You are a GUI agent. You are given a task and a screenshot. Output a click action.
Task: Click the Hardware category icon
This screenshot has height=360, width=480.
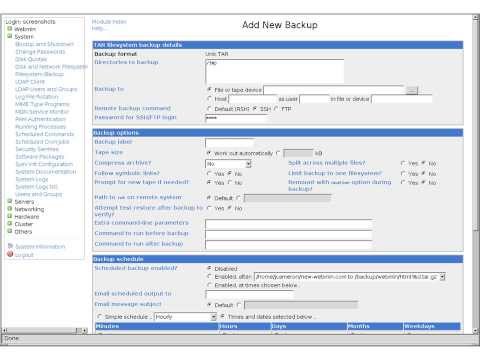[10, 216]
